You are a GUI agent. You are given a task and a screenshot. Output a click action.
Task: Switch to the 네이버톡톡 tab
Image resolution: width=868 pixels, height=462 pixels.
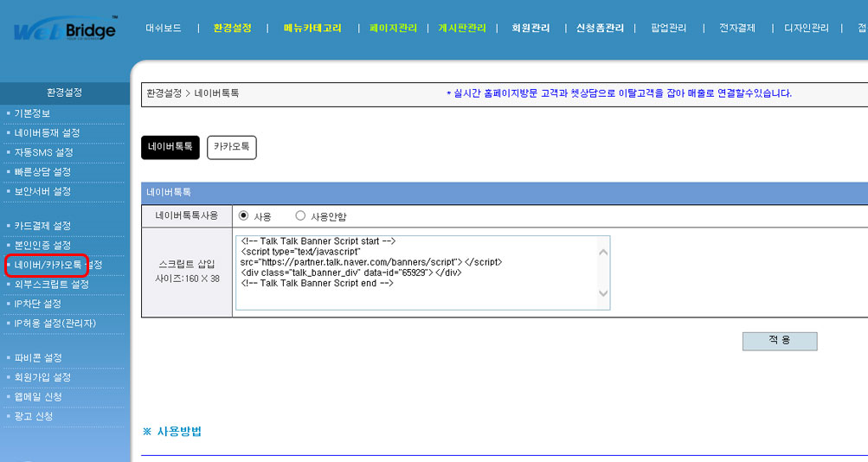(x=170, y=147)
